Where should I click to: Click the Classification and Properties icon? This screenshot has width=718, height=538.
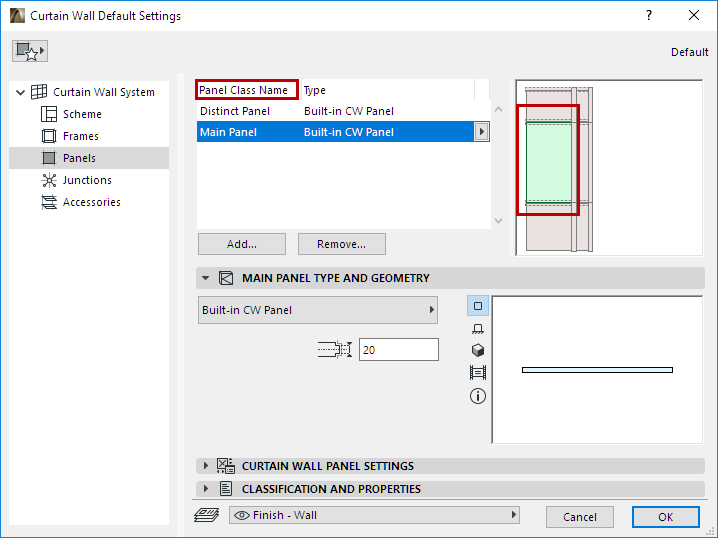pos(226,489)
